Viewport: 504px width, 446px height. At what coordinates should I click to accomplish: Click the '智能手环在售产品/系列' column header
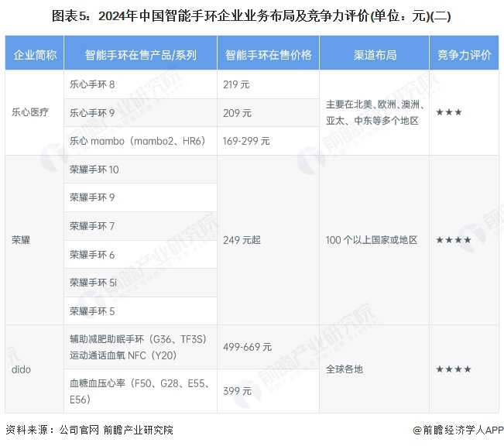pos(140,53)
